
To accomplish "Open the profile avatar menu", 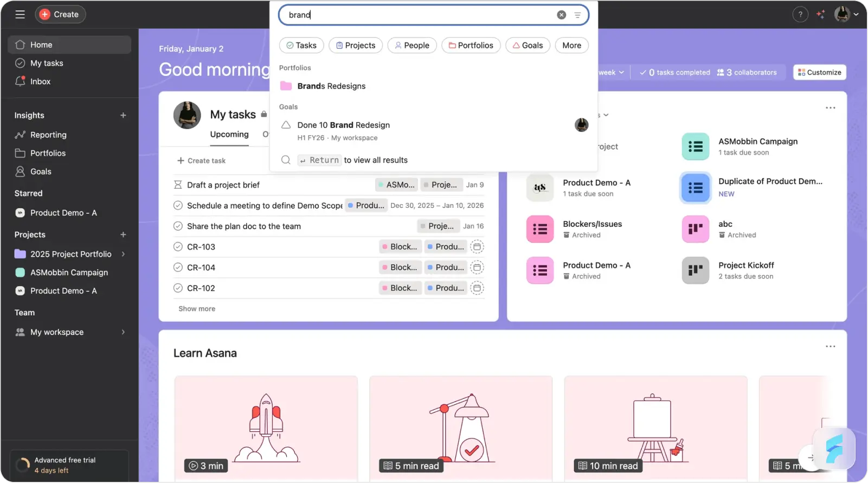I will pos(846,15).
